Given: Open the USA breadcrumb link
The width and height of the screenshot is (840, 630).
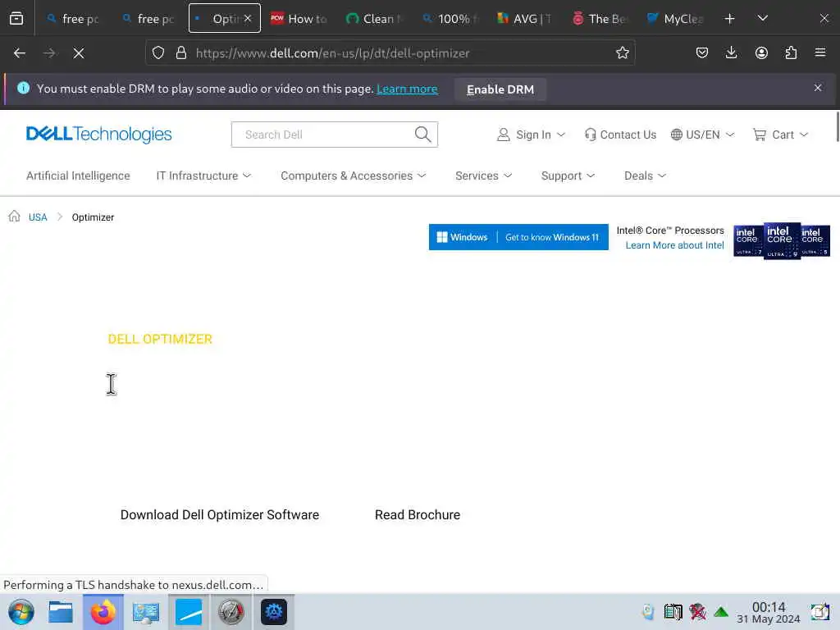Looking at the screenshot, I should click(x=38, y=217).
